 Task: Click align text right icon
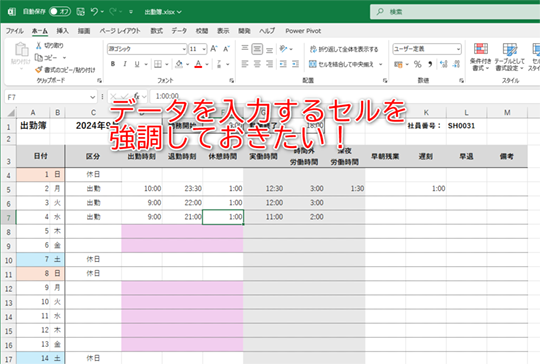click(270, 64)
